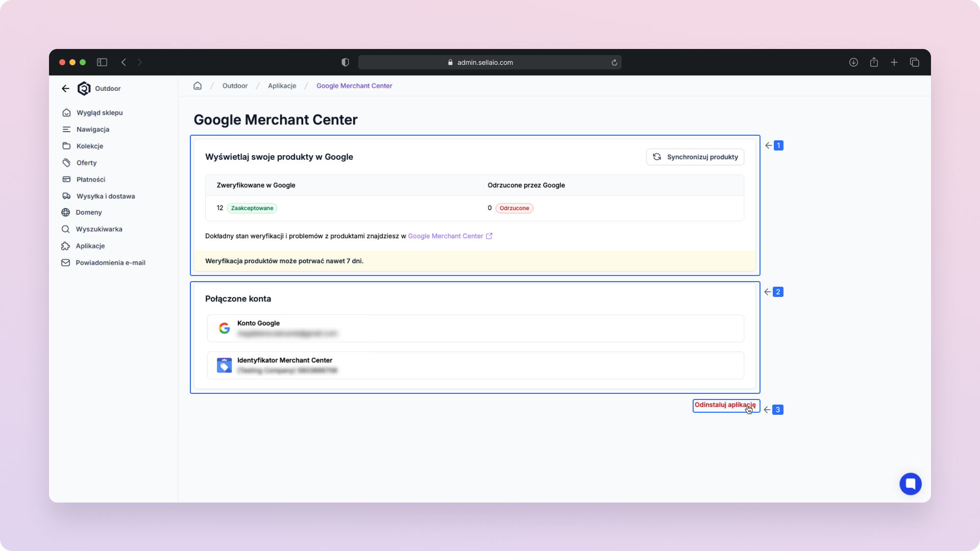Go to Kolekcje section
The width and height of the screenshot is (980, 551).
(90, 146)
